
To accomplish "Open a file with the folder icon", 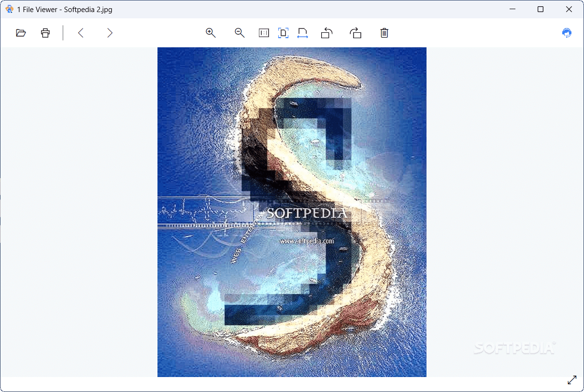I will pos(21,33).
